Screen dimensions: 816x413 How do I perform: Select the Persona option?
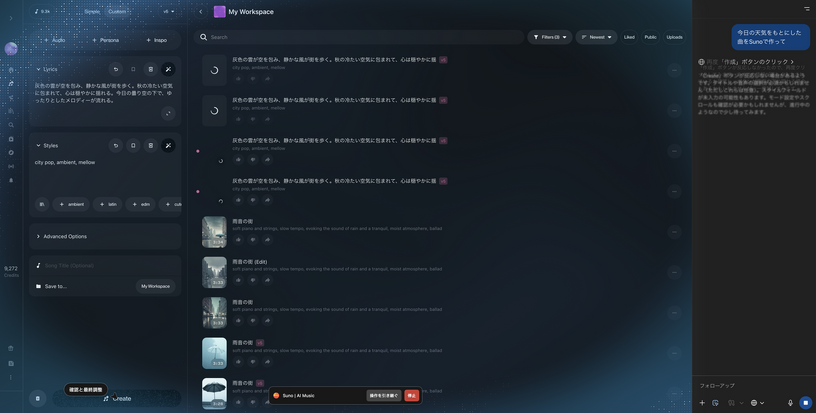pos(105,40)
